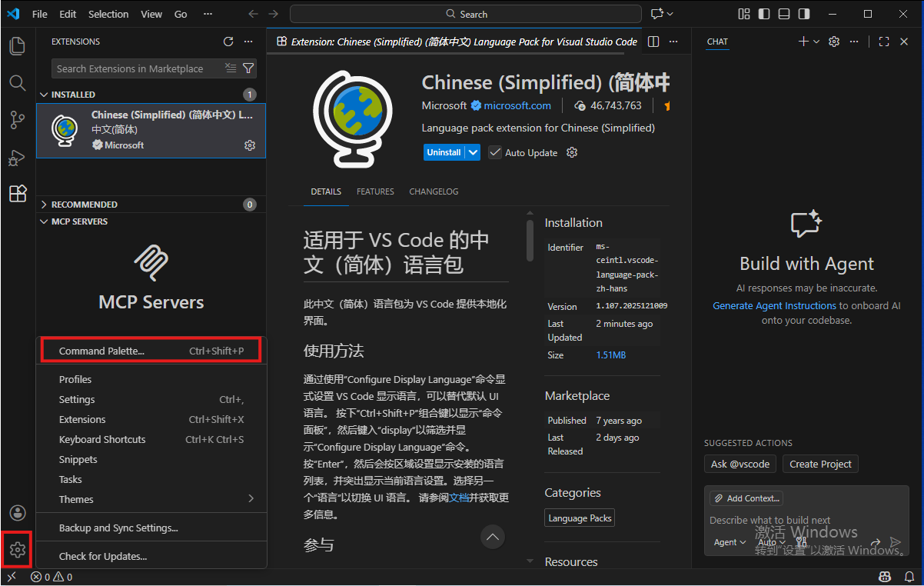The image size is (924, 586).
Task: Open Source Control view
Action: [x=17, y=120]
